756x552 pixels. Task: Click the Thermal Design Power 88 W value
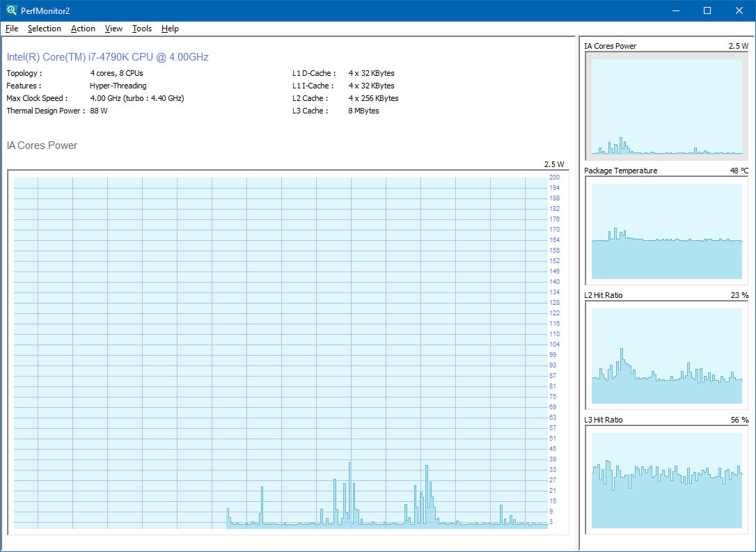(x=99, y=111)
